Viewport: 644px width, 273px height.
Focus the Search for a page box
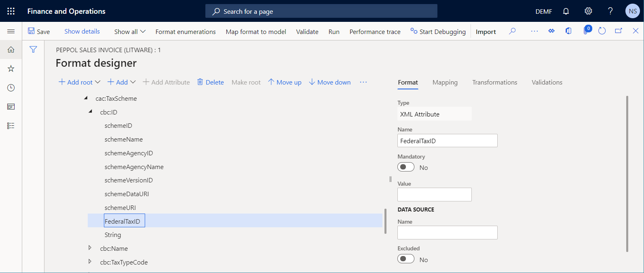click(x=321, y=11)
